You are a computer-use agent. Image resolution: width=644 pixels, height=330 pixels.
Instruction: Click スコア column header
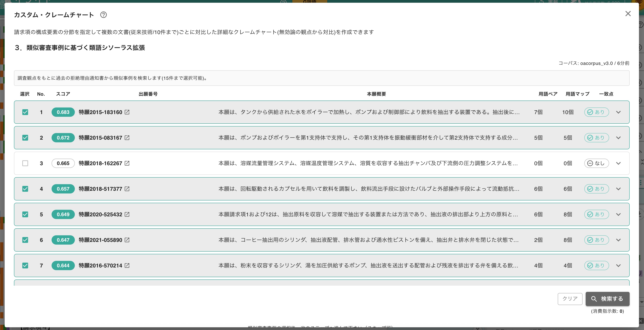tap(63, 94)
